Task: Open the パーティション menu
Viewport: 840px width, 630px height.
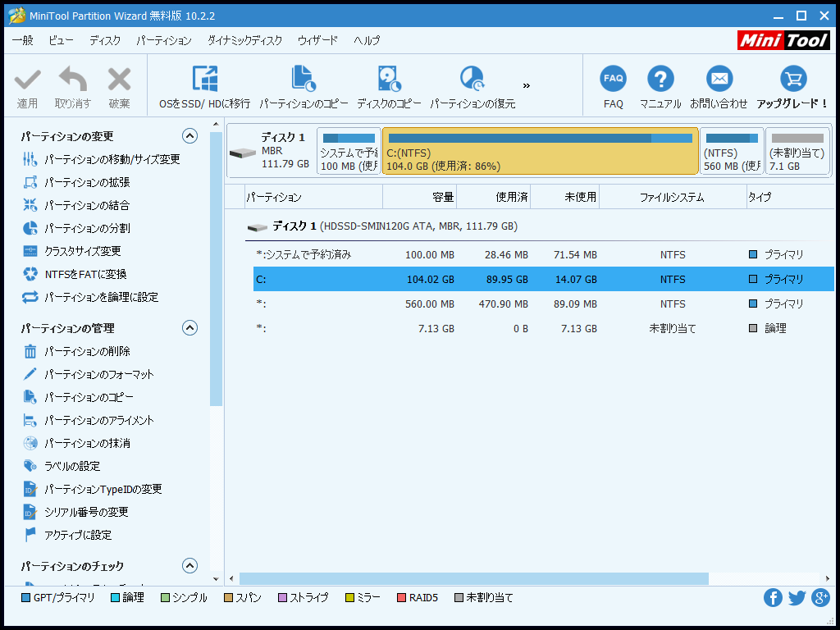Action: pos(164,40)
